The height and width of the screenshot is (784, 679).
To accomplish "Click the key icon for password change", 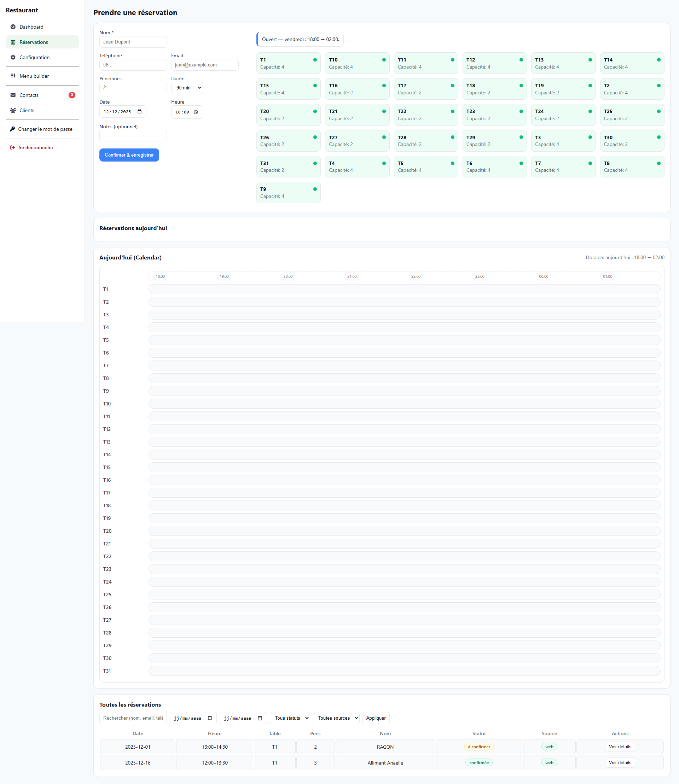I will (12, 129).
